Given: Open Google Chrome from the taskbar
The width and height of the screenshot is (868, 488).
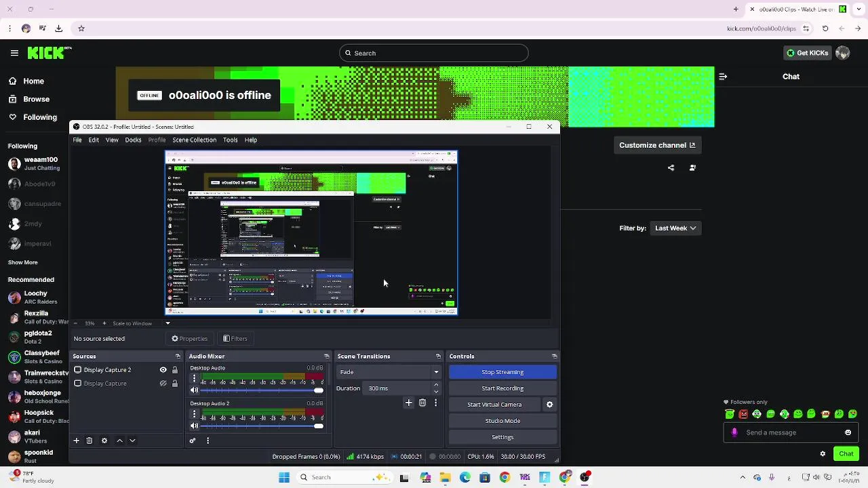Looking at the screenshot, I should tap(505, 477).
